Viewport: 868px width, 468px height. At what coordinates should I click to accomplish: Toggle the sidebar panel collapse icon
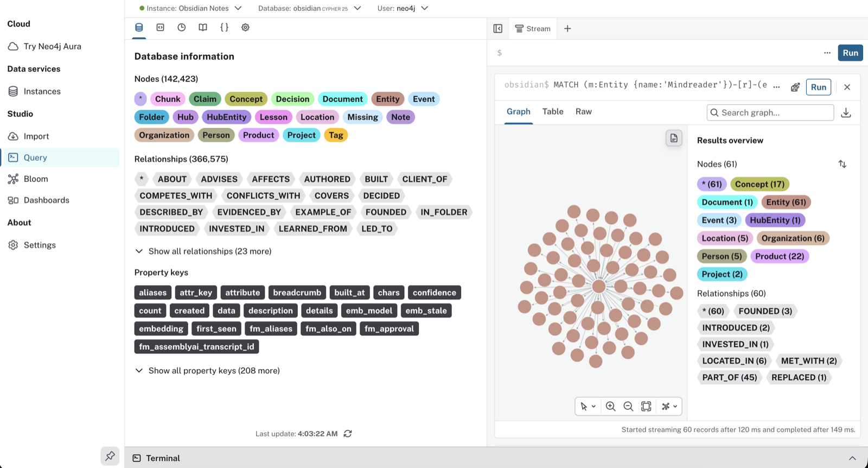click(x=498, y=28)
